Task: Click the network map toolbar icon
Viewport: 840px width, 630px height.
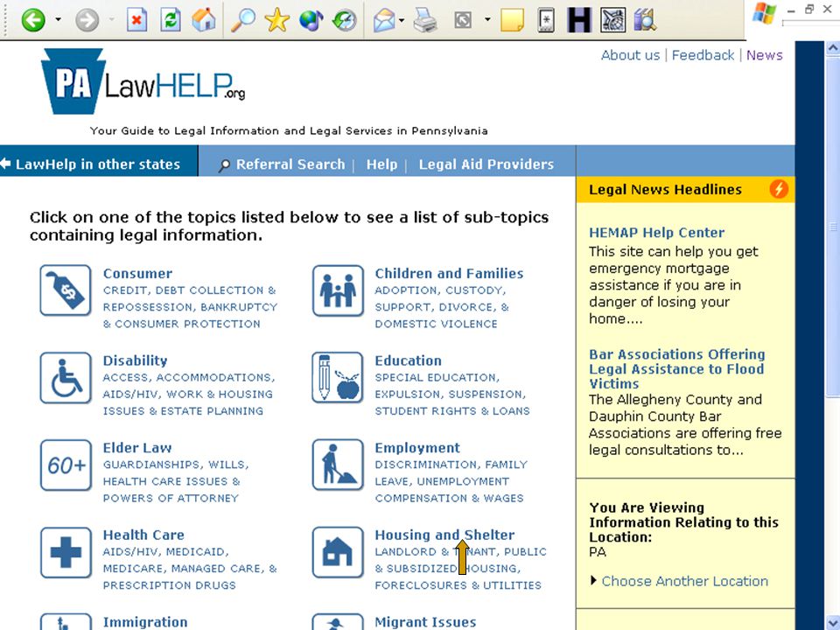Action: (x=612, y=20)
